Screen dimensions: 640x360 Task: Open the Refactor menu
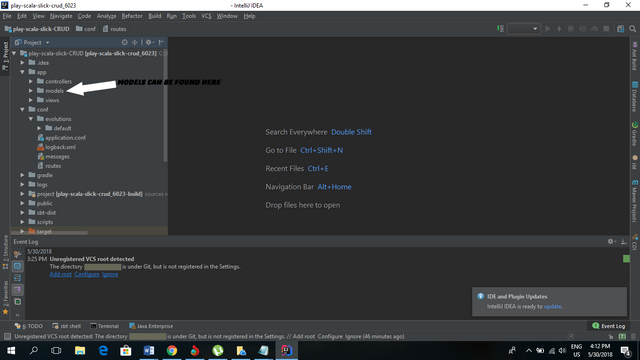coord(132,16)
